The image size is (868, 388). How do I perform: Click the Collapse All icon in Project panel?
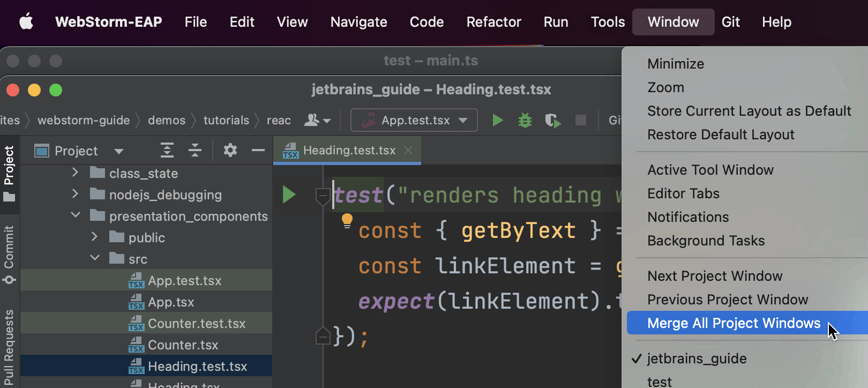click(195, 151)
